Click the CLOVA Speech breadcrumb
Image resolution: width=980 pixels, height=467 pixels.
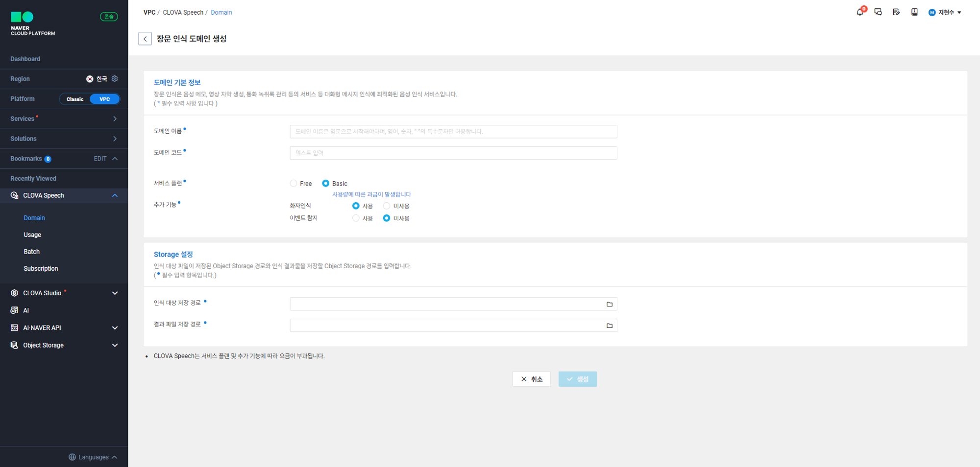tap(183, 13)
